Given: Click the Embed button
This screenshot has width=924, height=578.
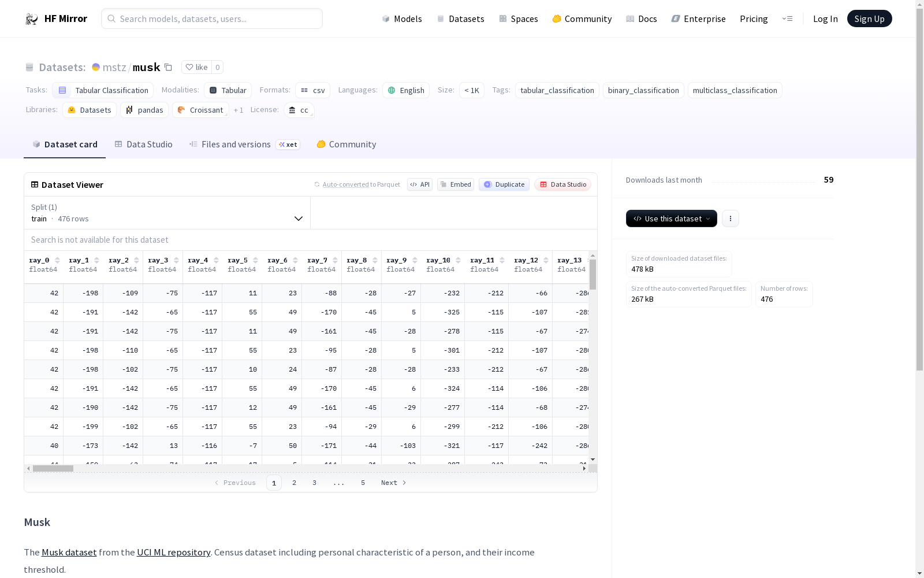Looking at the screenshot, I should 456,184.
